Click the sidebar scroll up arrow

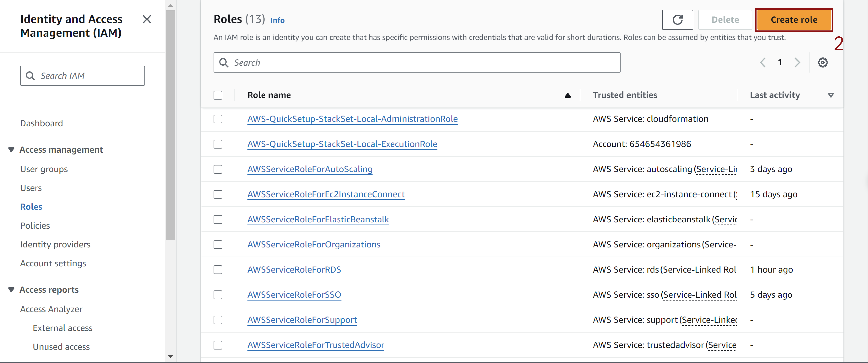171,5
